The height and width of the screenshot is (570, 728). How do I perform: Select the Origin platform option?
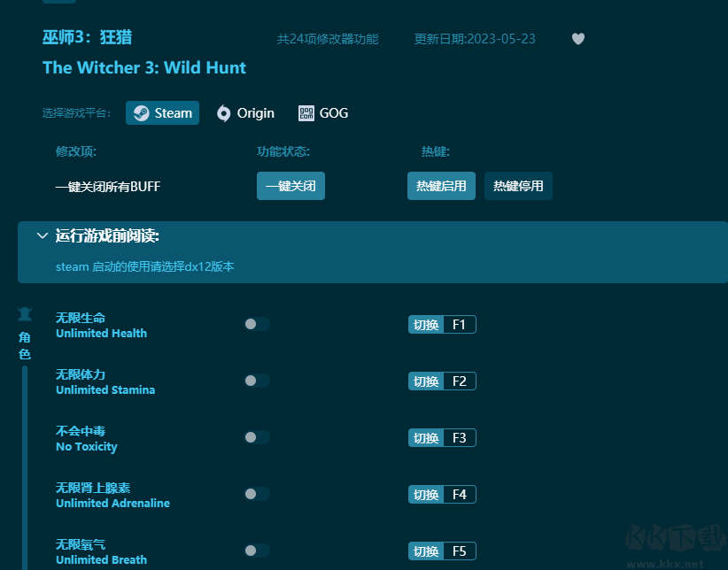pyautogui.click(x=245, y=113)
